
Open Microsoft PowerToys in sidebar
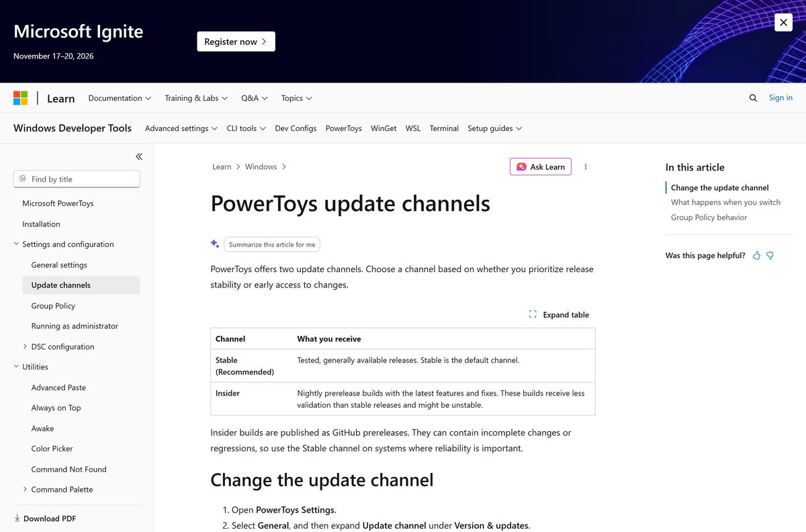58,204
